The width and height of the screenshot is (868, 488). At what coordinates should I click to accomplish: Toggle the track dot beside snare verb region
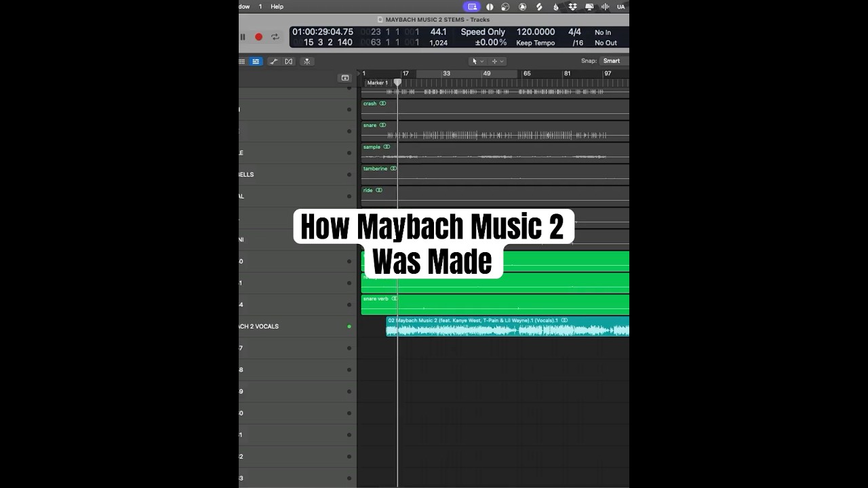[349, 305]
